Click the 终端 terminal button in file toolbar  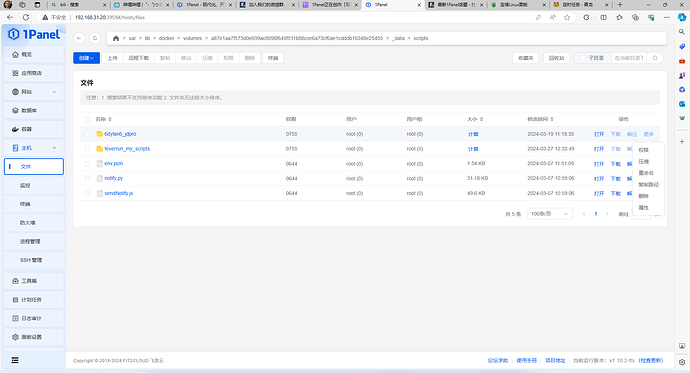point(273,58)
